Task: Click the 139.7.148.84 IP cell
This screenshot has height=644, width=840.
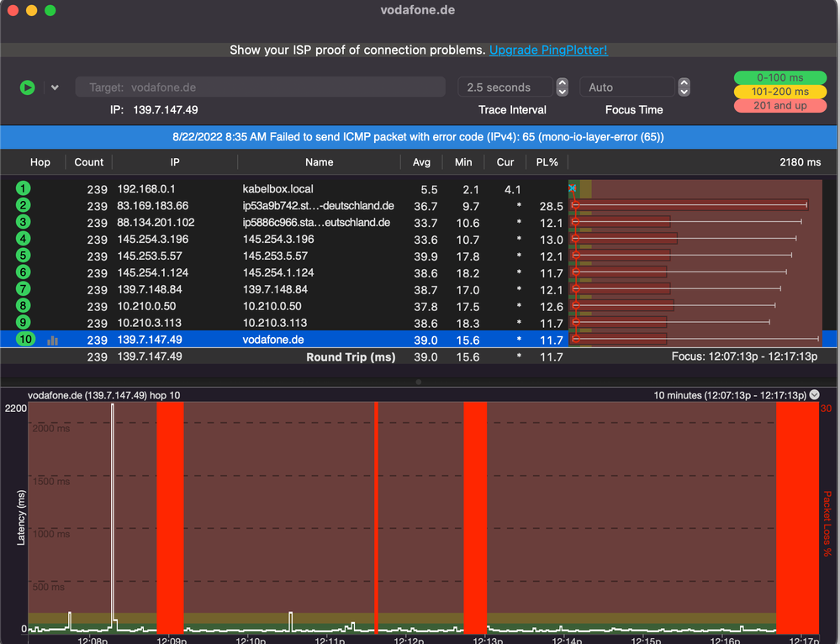Action: click(x=150, y=289)
